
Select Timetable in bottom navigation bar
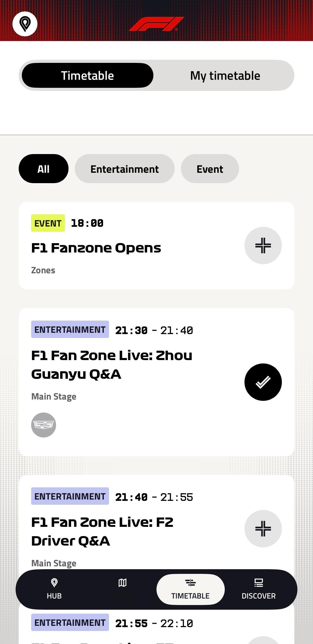[x=190, y=589]
